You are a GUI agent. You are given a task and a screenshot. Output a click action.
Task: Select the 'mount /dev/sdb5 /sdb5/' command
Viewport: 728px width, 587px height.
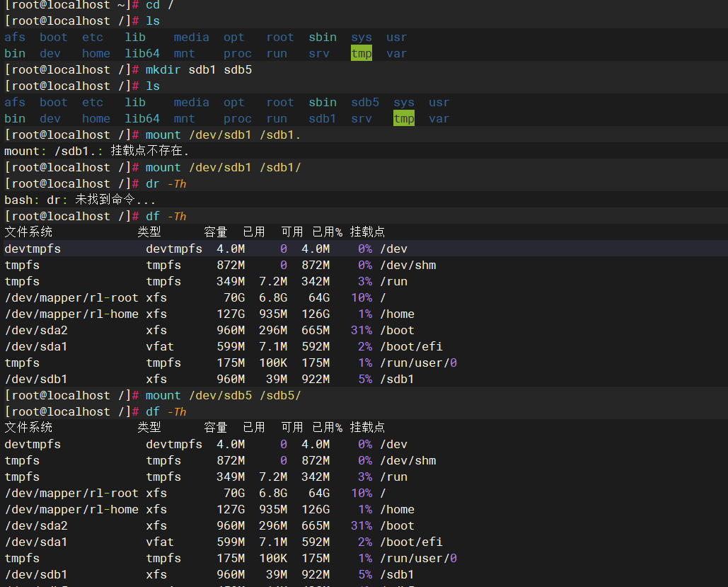(x=224, y=396)
